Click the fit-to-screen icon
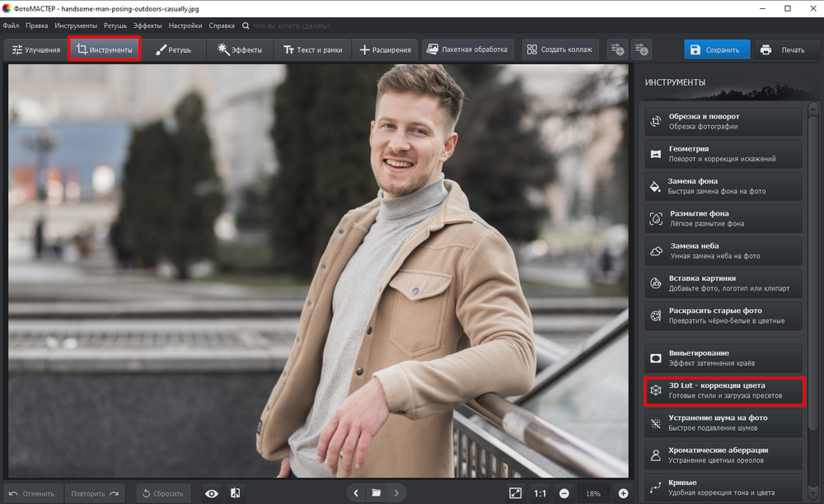824x504 pixels. tap(515, 493)
